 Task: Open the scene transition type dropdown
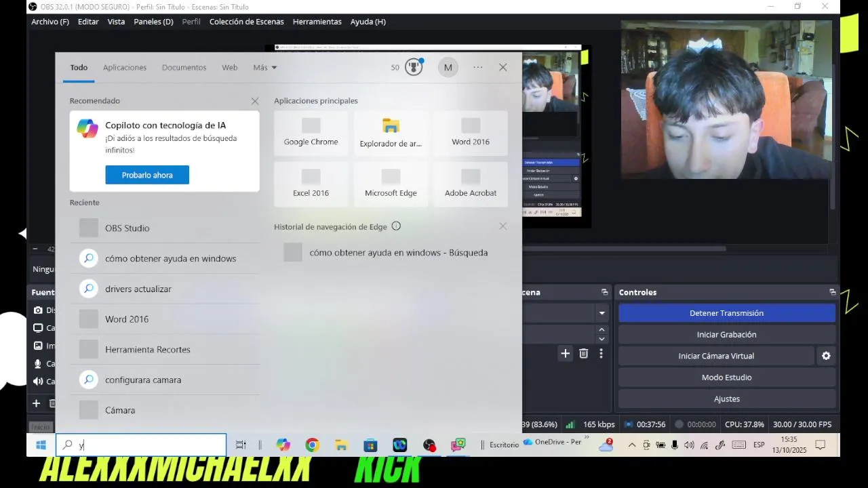(601, 313)
